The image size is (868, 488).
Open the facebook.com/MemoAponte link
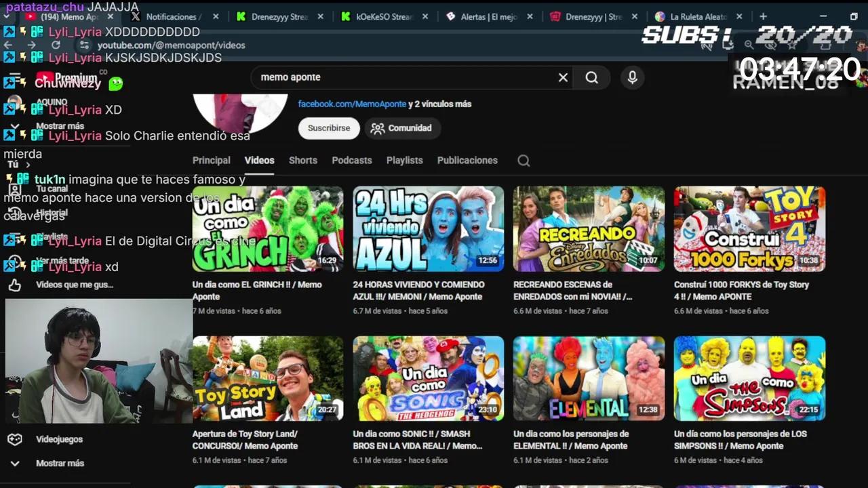pyautogui.click(x=352, y=104)
